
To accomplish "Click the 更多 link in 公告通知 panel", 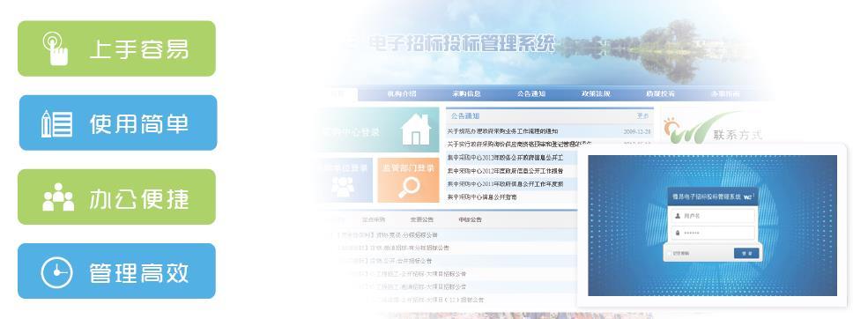I will pyautogui.click(x=642, y=116).
